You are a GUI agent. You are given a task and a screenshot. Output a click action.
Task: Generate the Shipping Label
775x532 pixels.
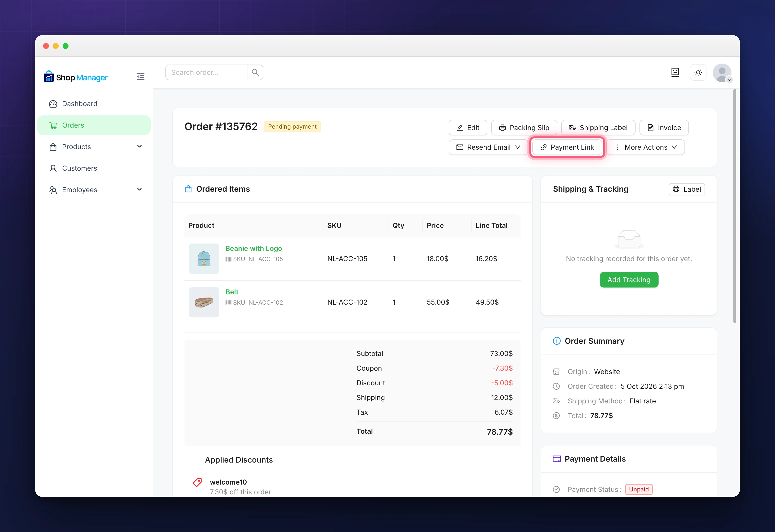(598, 128)
